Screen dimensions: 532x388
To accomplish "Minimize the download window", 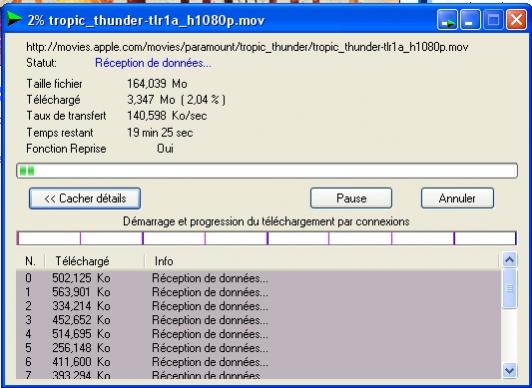I will coord(470,20).
